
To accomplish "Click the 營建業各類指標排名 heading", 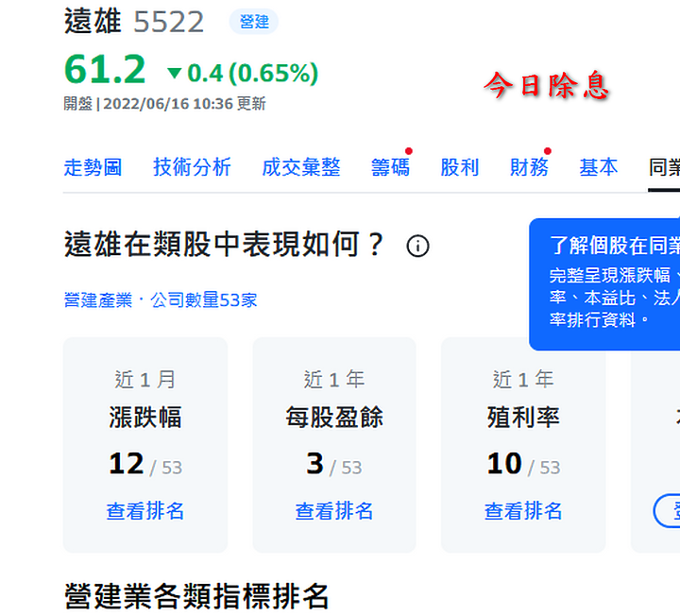I will point(196,596).
